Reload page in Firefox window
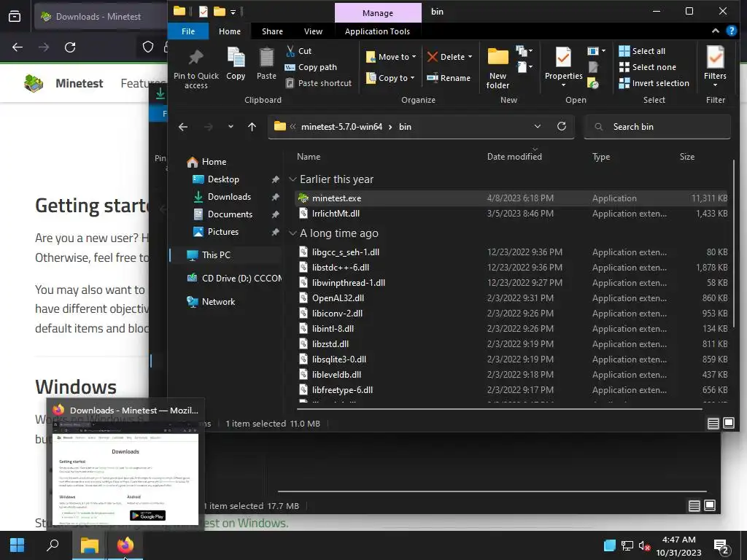 [x=70, y=47]
